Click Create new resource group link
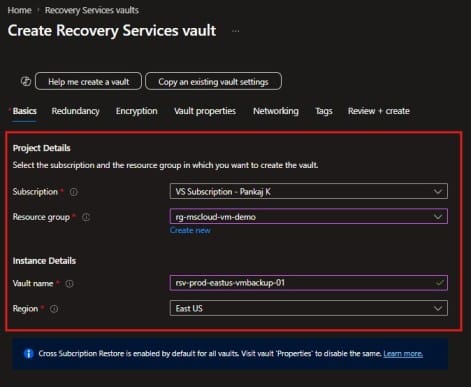The height and width of the screenshot is (387, 471). coord(190,230)
